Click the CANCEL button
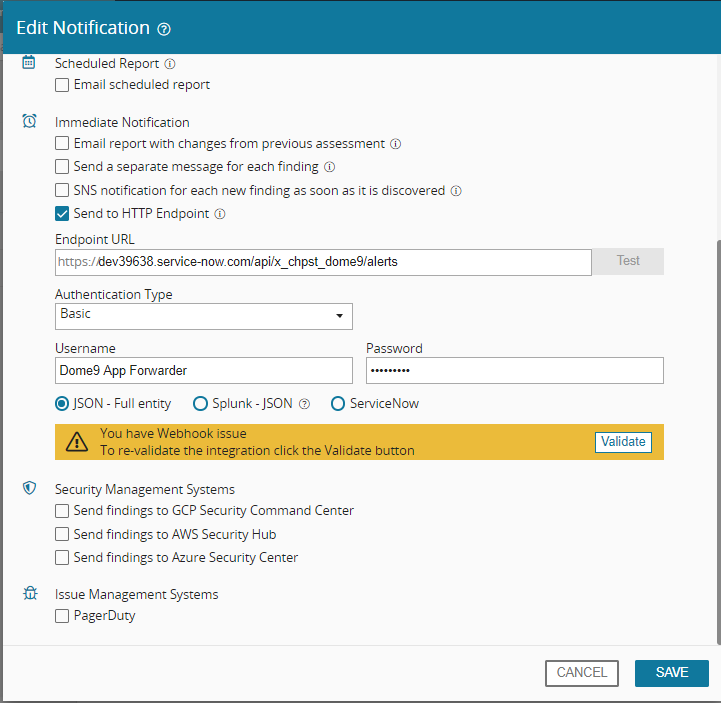Image resolution: width=721 pixels, height=703 pixels. coord(582,673)
